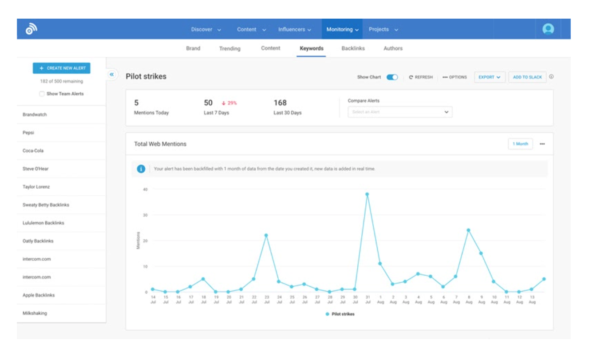This screenshot has width=593, height=364.
Task: Open the chart's three-dot more menu
Action: pyautogui.click(x=542, y=144)
